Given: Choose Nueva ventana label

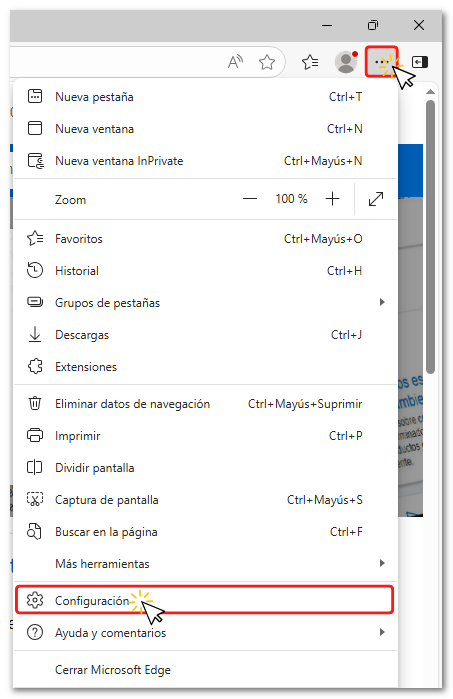Looking at the screenshot, I should click(95, 129).
